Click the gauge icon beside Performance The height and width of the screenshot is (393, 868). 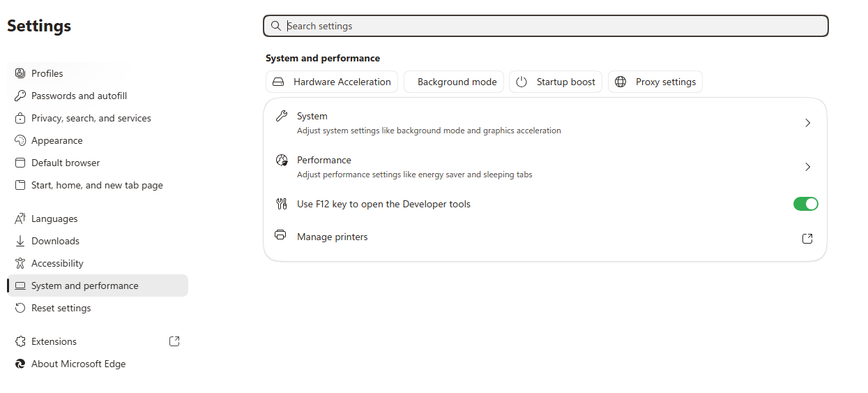pyautogui.click(x=282, y=160)
